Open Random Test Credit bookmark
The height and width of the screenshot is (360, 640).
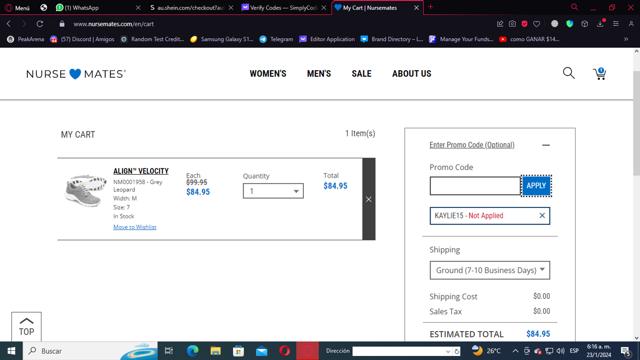tap(152, 39)
